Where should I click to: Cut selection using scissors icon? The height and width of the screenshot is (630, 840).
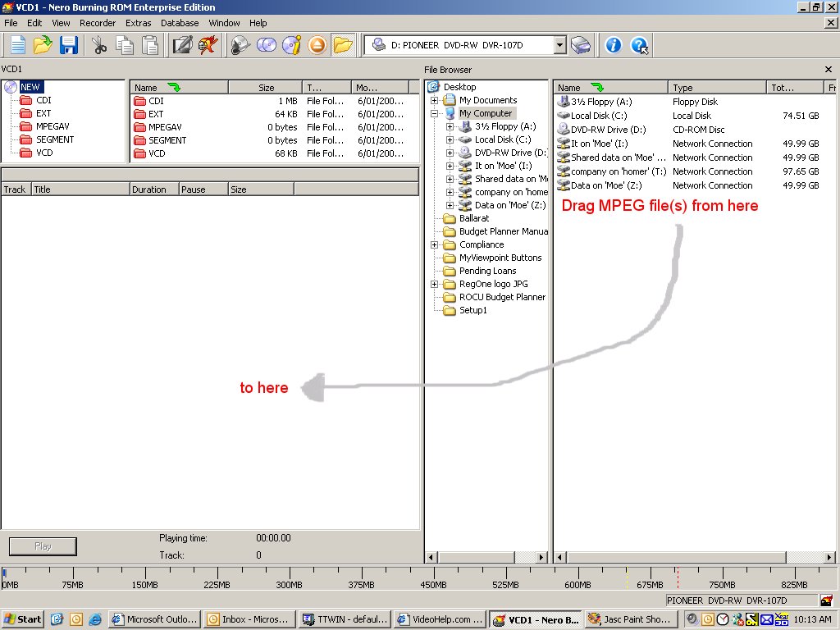[x=99, y=45]
